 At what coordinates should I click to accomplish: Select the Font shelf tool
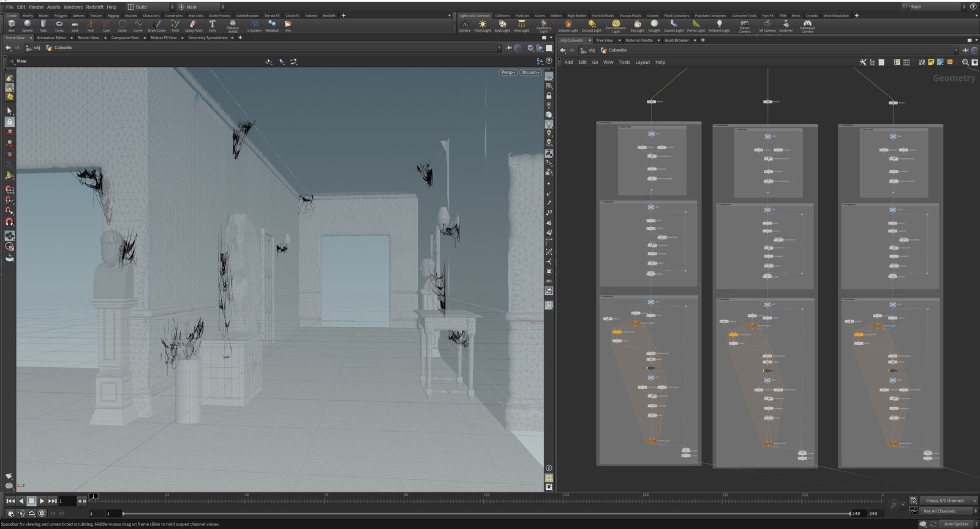212,25
